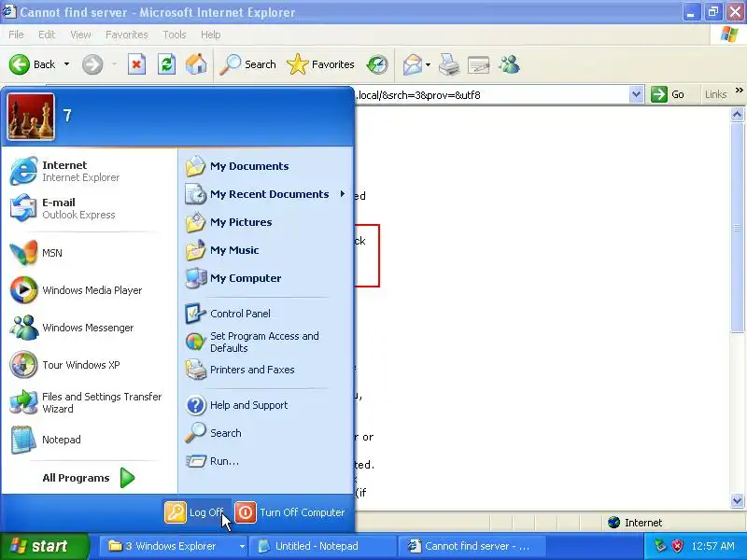This screenshot has width=747, height=560.
Task: Open the Back button history dropdown arrow
Action: (66, 64)
